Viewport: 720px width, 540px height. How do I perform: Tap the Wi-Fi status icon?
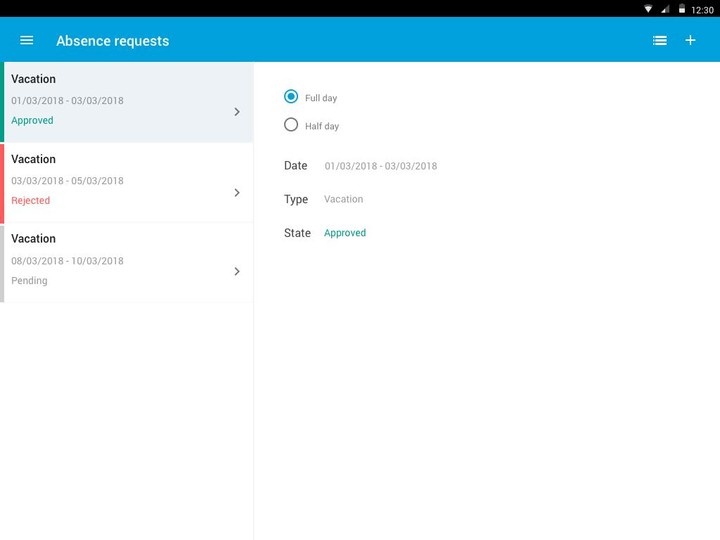[x=648, y=9]
